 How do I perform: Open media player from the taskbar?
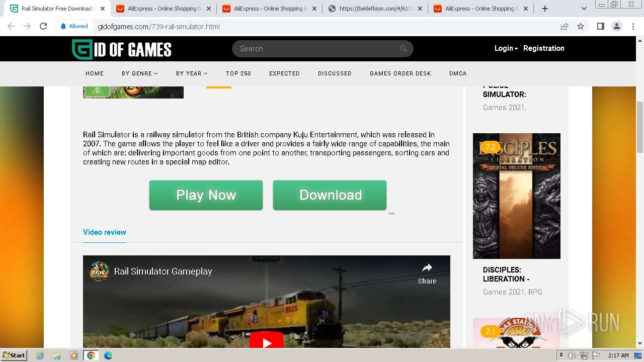(x=74, y=355)
